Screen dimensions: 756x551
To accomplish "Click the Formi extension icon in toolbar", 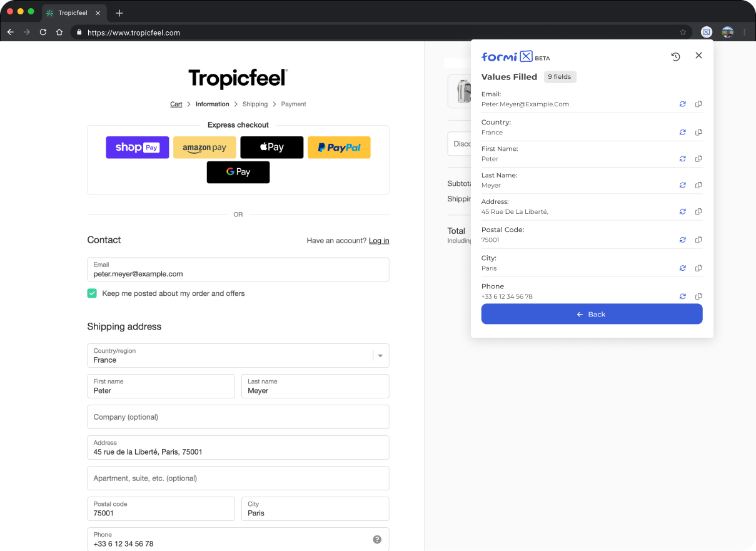I will [706, 32].
